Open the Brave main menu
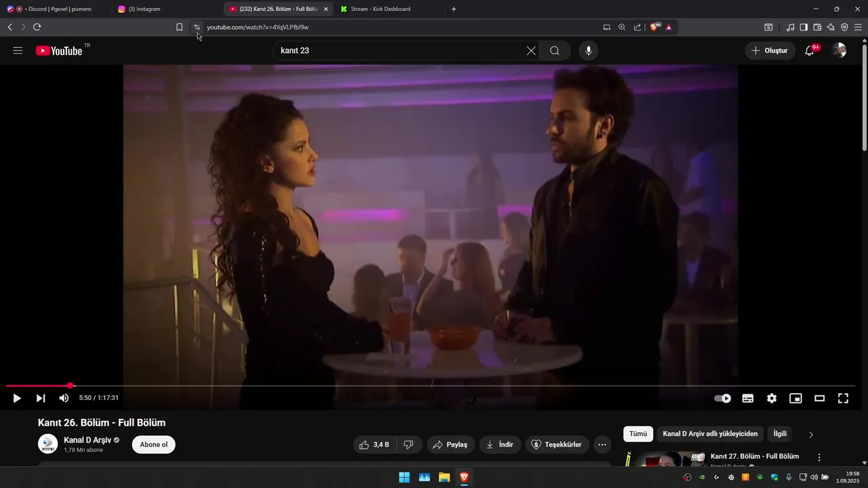The width and height of the screenshot is (868, 488). (x=858, y=27)
